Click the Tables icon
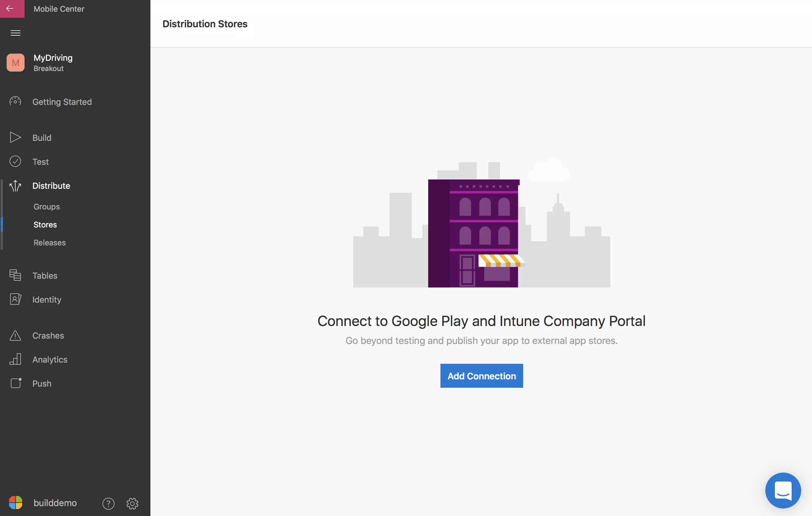Screen dimensions: 812x516 (15, 275)
